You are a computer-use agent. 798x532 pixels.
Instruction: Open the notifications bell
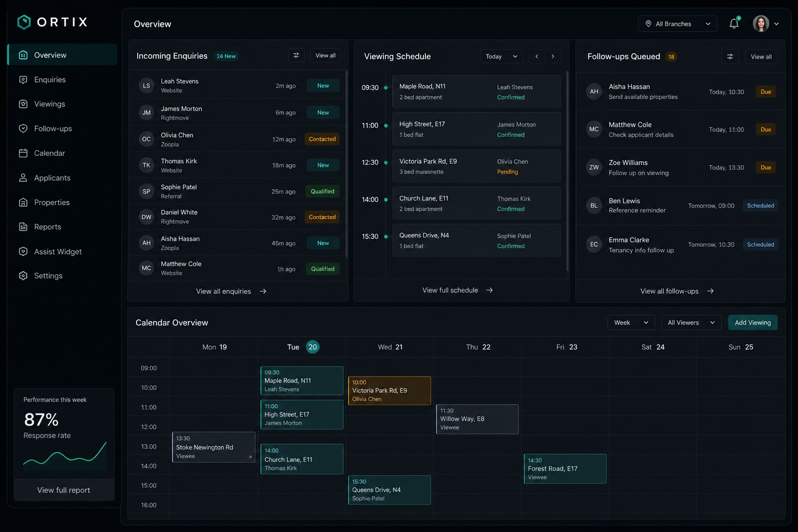pyautogui.click(x=734, y=23)
